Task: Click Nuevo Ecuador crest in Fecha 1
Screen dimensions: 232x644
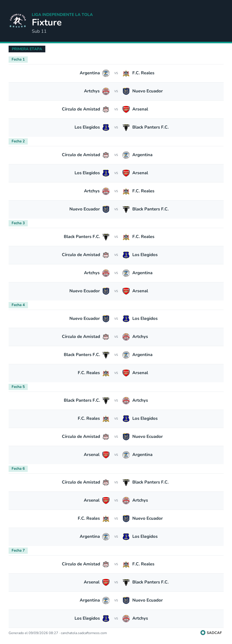Action: (126, 91)
